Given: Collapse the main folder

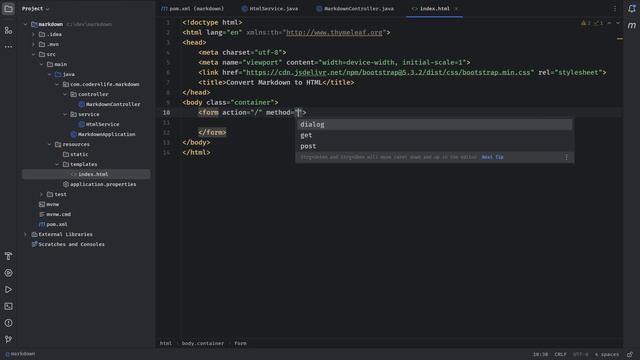Looking at the screenshot, I should [x=42, y=64].
